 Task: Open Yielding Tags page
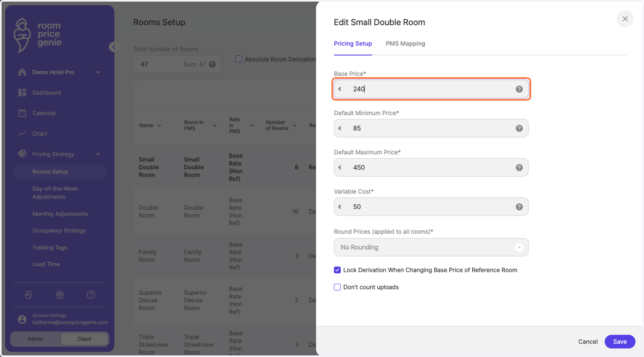pyautogui.click(x=50, y=248)
